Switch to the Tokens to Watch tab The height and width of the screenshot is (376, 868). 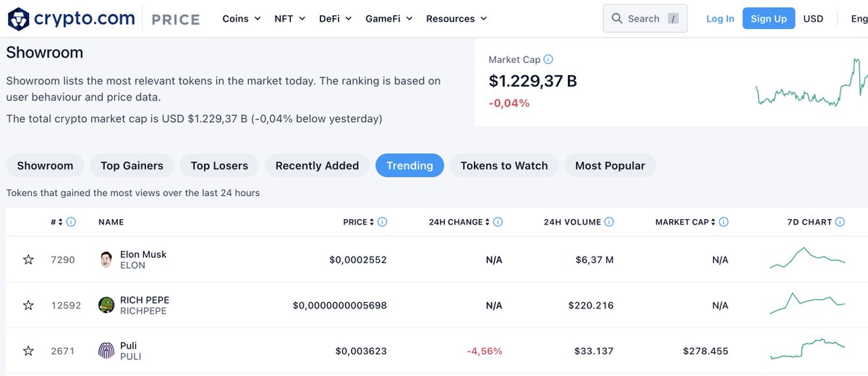pyautogui.click(x=504, y=166)
